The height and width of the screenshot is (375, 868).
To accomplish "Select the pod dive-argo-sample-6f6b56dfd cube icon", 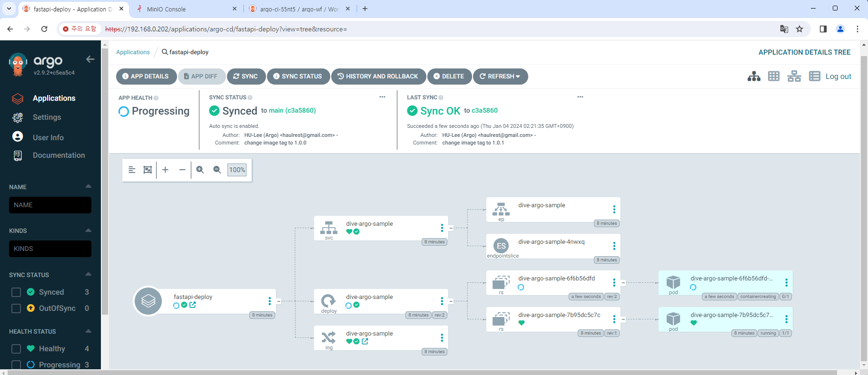I will click(x=673, y=282).
